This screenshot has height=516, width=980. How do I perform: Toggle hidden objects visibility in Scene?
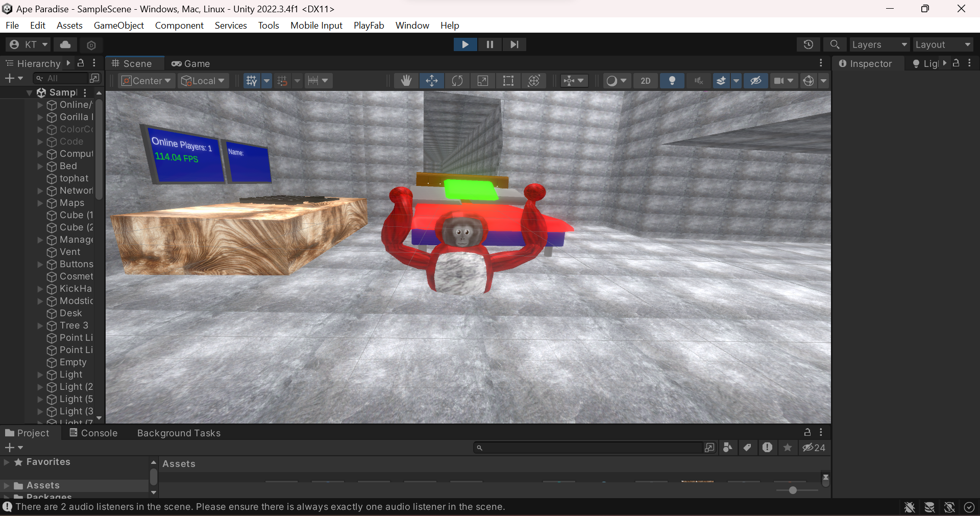pyautogui.click(x=756, y=81)
